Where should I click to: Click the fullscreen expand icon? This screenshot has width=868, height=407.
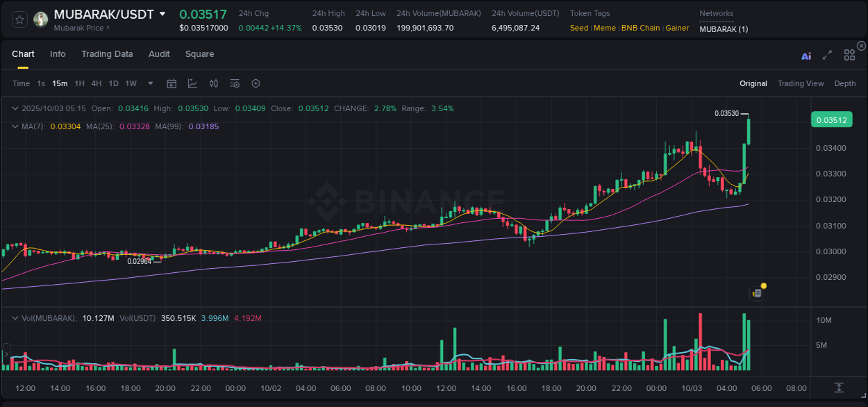tap(826, 55)
